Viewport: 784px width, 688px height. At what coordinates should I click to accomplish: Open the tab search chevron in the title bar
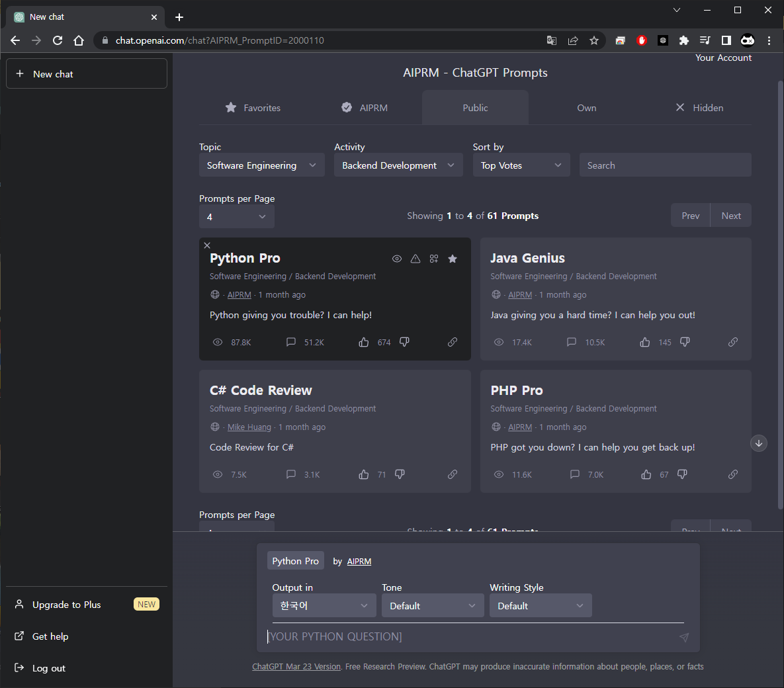click(677, 10)
